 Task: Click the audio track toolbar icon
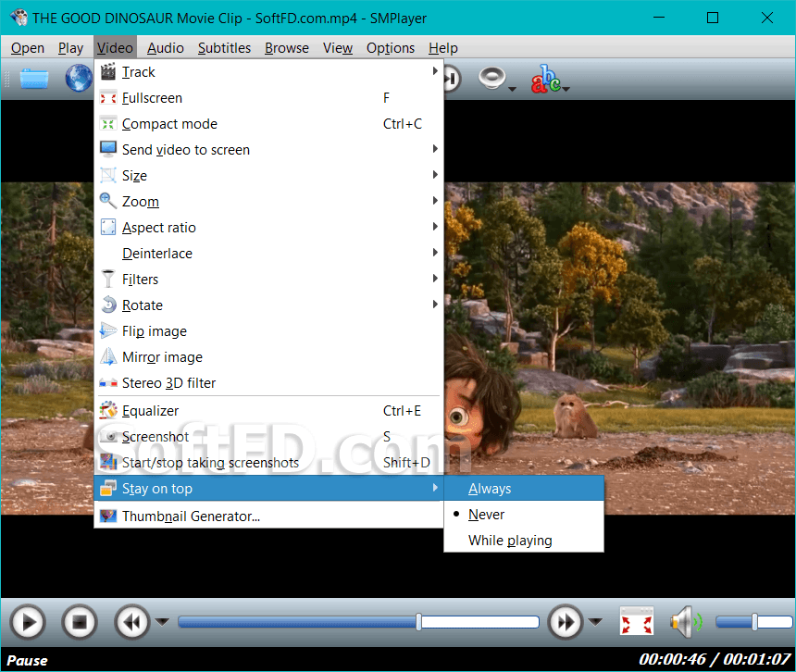[x=491, y=79]
